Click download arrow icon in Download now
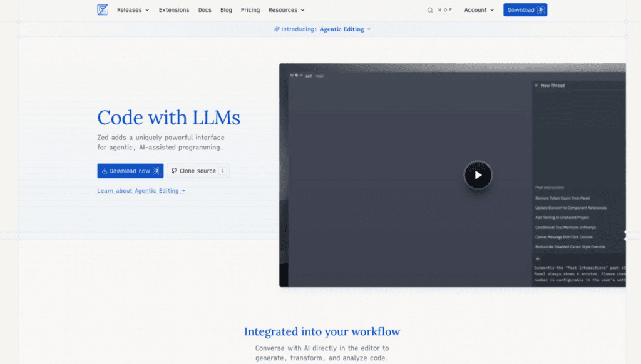Screen dimensions: 641x364 pos(105,171)
